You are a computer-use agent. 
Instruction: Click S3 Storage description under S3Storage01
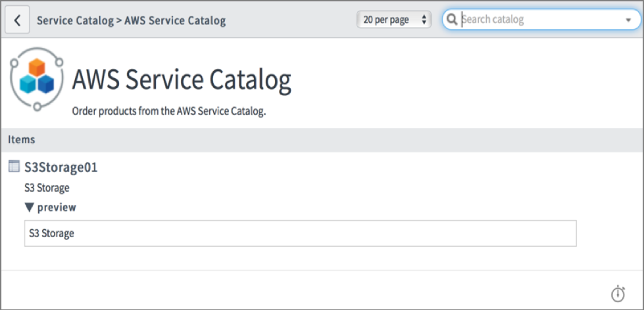tap(47, 188)
